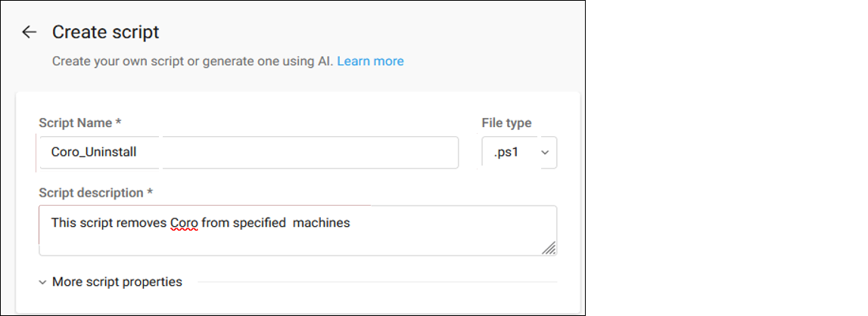Click the underlined word Coro in the description
This screenshot has width=868, height=316.
(x=183, y=223)
